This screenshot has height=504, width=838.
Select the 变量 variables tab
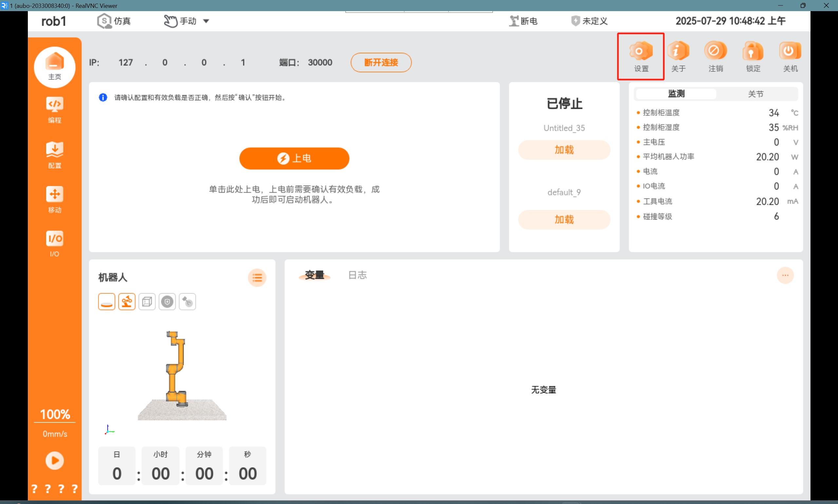314,275
